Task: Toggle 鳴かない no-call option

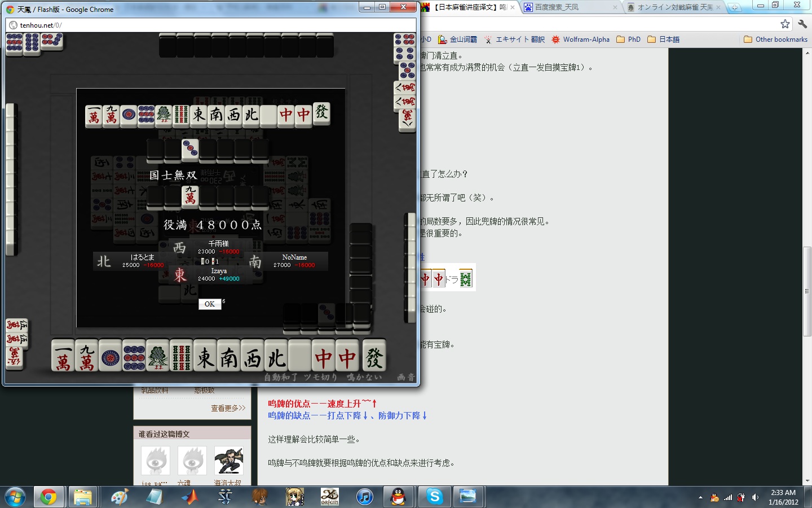Action: pos(364,377)
